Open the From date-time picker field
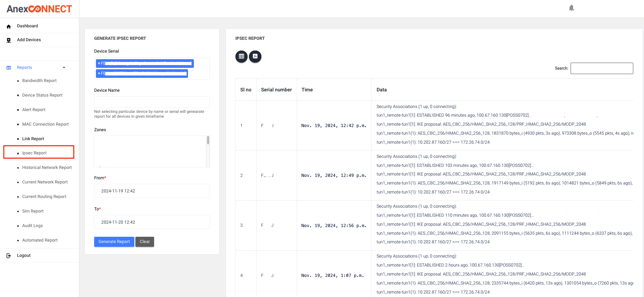Viewport: 644px width, 297px height. tap(152, 191)
